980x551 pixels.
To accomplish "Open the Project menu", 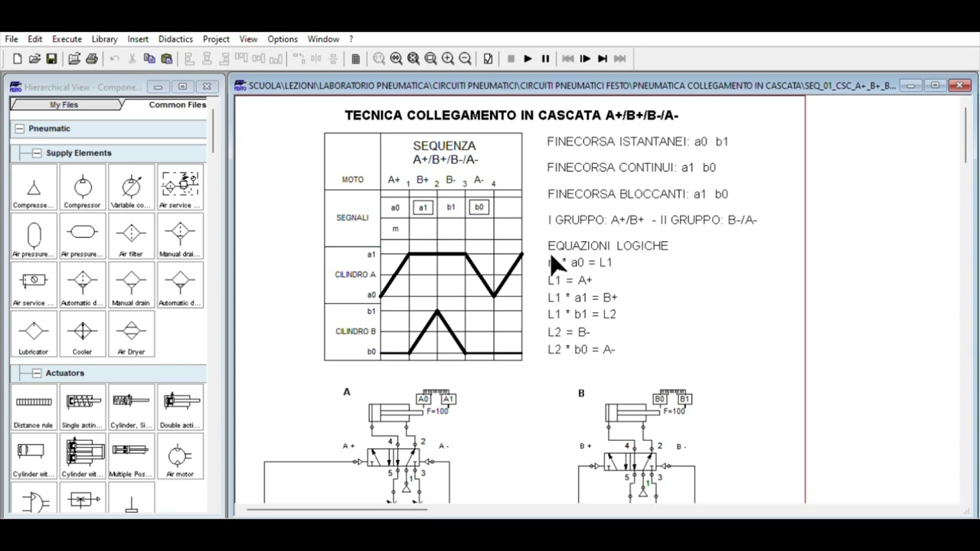I will point(216,39).
